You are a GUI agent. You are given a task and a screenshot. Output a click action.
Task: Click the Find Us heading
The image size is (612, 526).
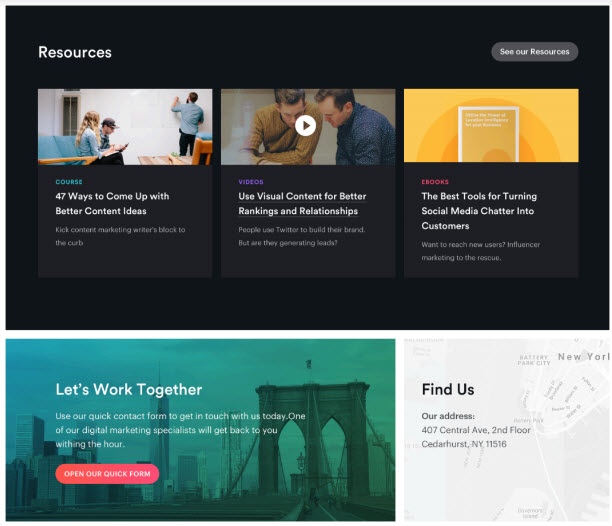448,389
